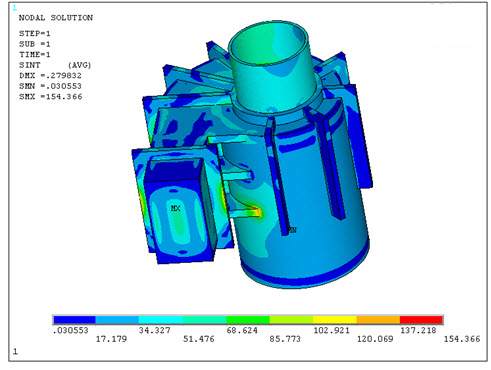Click the rectangular box on bracket
The width and height of the screenshot is (491, 370).
pos(178,210)
